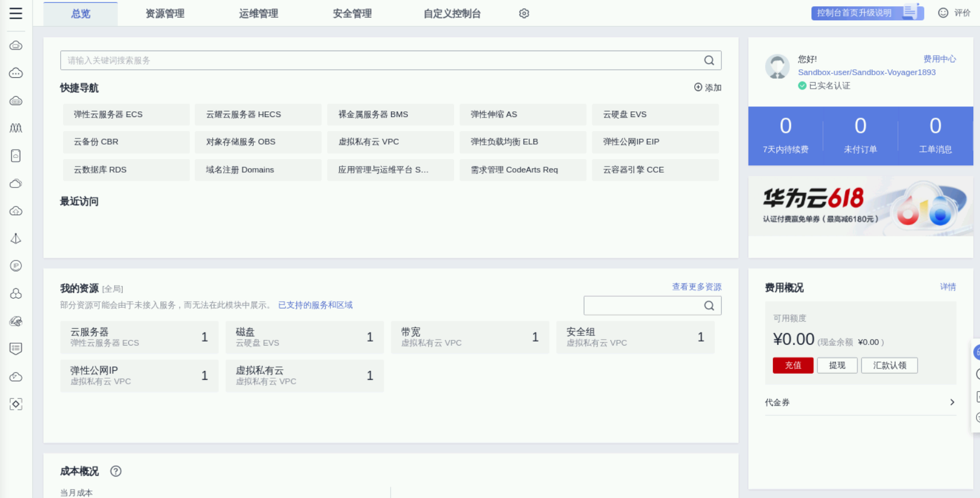Open the 运维管理 tab
The width and height of the screenshot is (980, 498).
(x=258, y=14)
